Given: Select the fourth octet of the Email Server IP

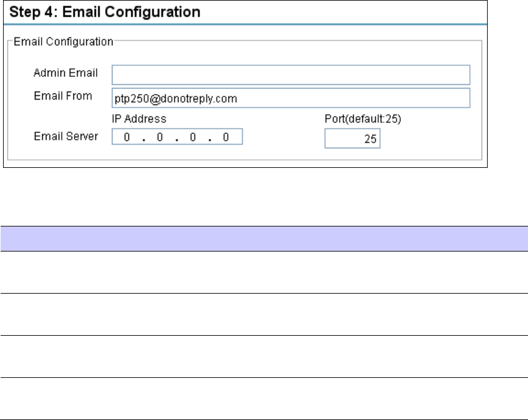Looking at the screenshot, I should [226, 137].
